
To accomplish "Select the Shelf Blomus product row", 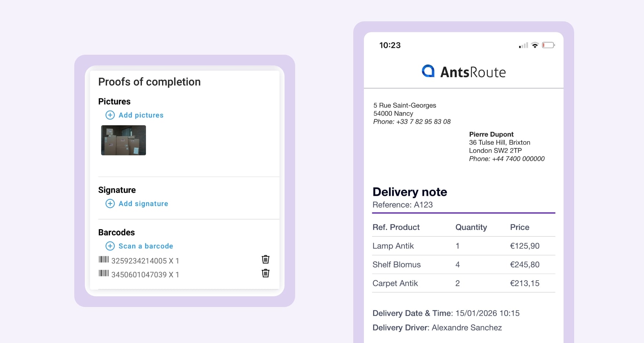I will coord(463,265).
